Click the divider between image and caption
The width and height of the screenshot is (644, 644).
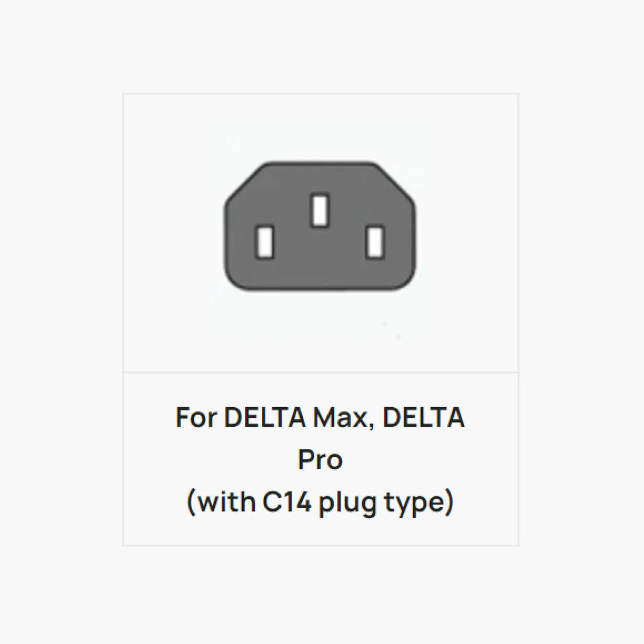click(321, 373)
